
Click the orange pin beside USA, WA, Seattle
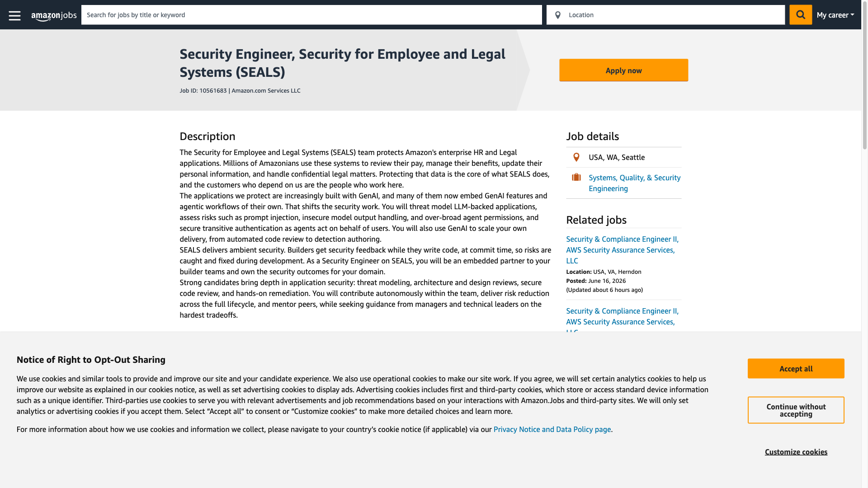click(576, 157)
